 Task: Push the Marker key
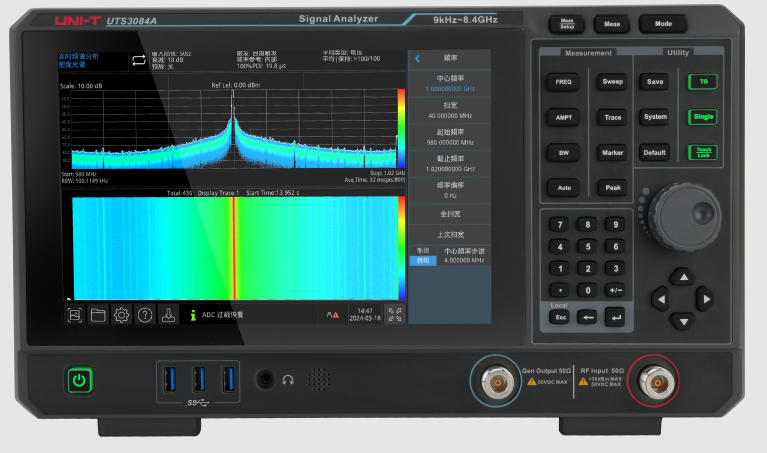612,153
